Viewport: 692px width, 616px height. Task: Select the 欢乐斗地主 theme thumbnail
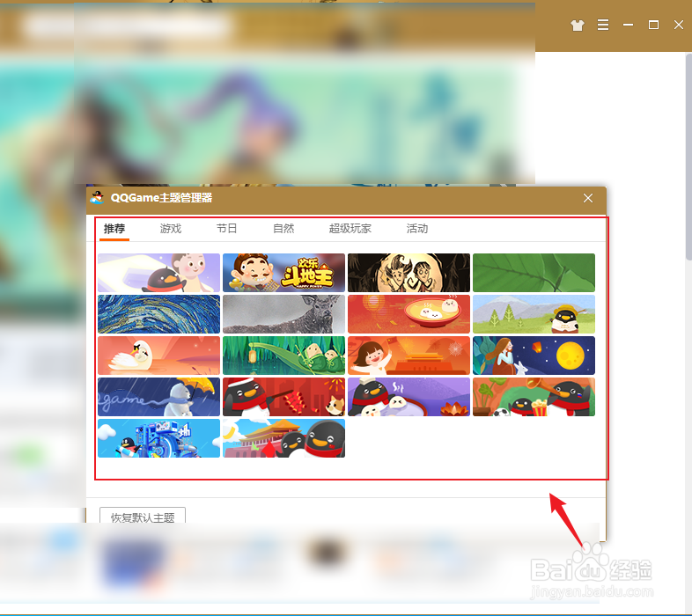point(283,273)
